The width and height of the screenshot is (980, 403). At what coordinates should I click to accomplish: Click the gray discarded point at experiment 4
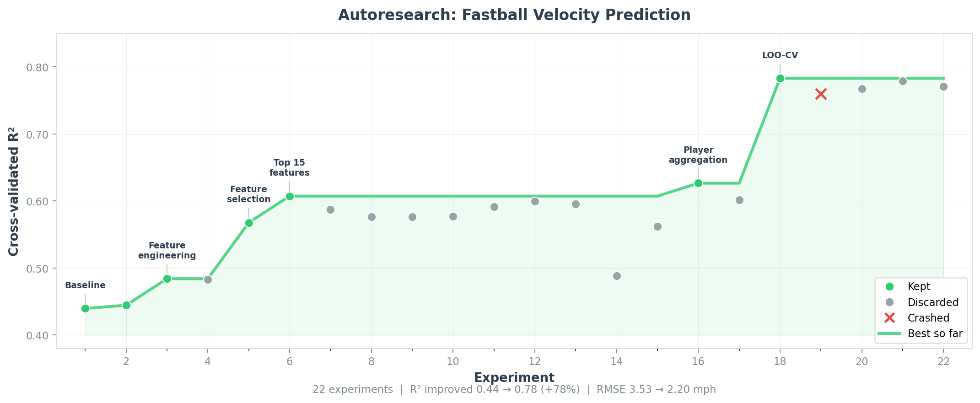(x=208, y=279)
